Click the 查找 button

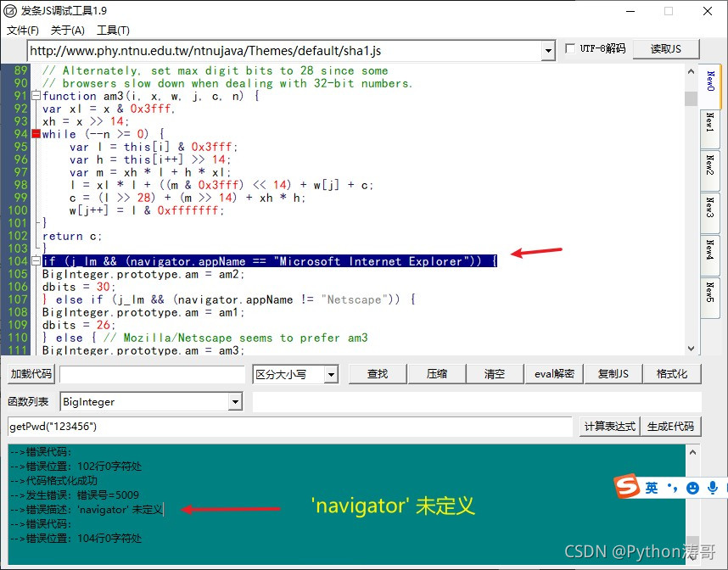point(378,374)
